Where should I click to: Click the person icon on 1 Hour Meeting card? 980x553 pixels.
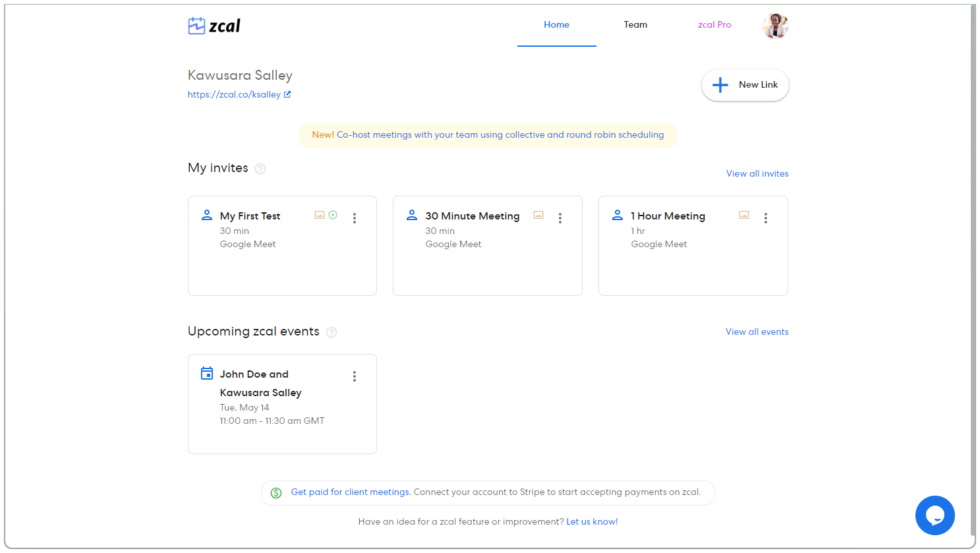pyautogui.click(x=618, y=215)
